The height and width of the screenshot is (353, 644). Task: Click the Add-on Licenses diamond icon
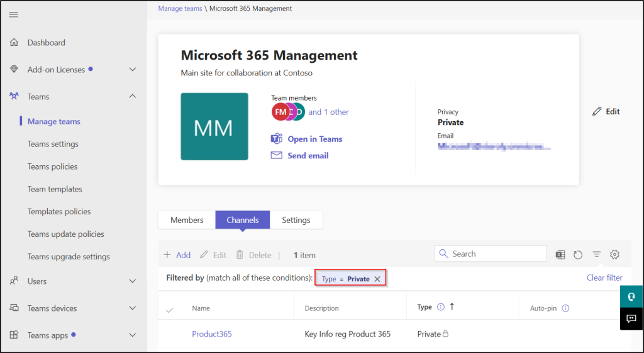click(14, 69)
